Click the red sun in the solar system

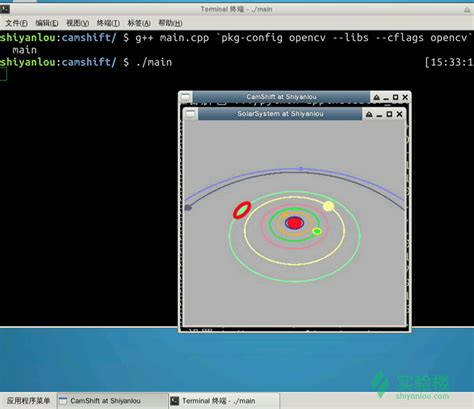point(294,223)
